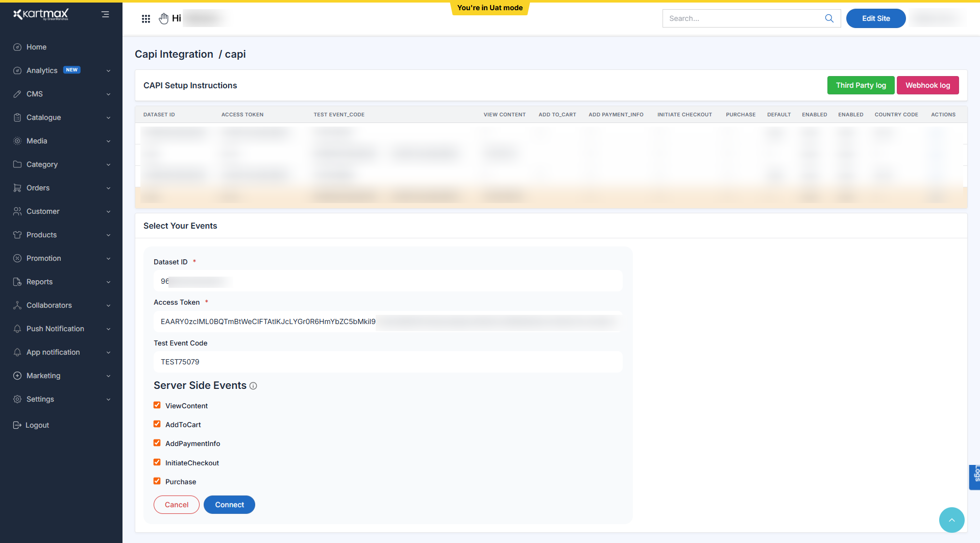Toggle the AddToCart checkbox
This screenshot has height=543, width=980.
pos(157,424)
